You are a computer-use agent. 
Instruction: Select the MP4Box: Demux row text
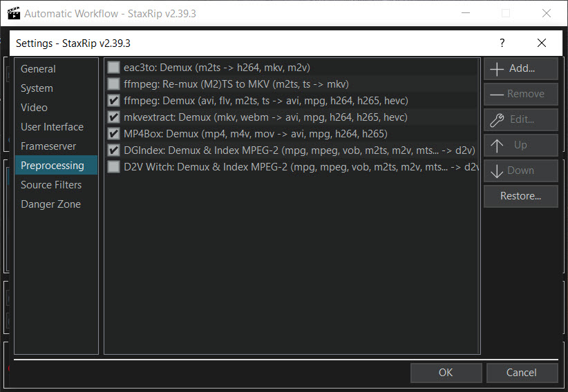tap(256, 134)
